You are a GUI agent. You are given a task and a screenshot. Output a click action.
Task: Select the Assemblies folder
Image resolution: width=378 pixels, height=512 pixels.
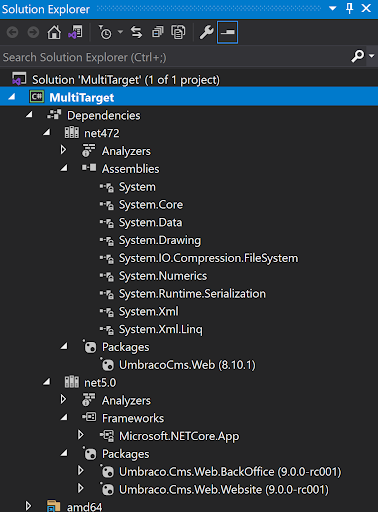[131, 169]
